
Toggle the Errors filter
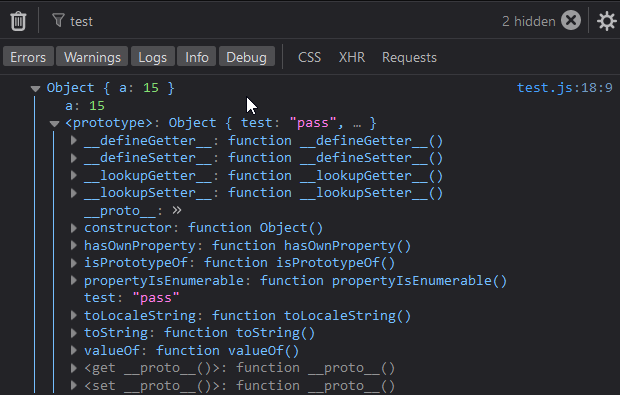(28, 57)
